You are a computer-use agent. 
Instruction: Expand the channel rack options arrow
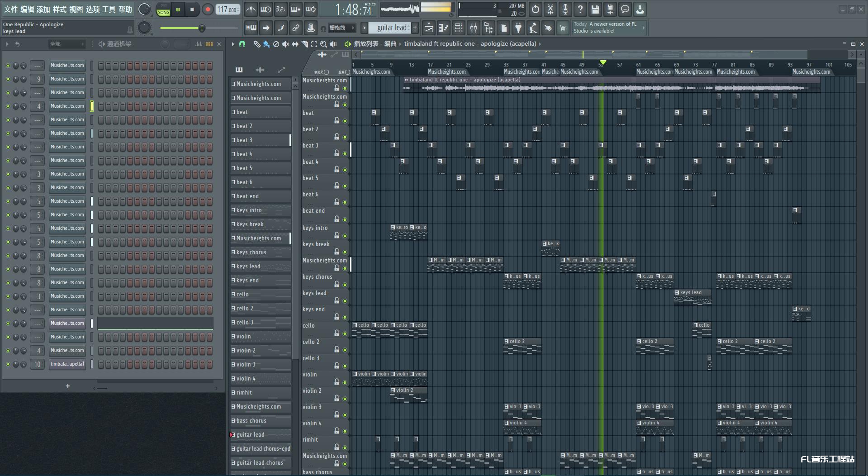pyautogui.click(x=7, y=44)
